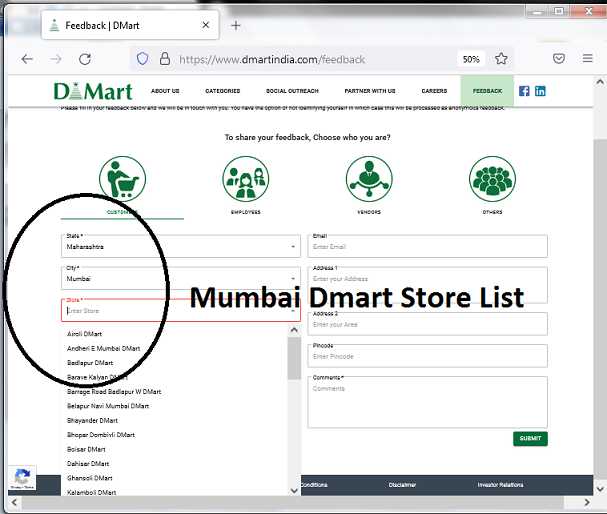
Task: Click the page scroll-up arrow
Action: (600, 82)
